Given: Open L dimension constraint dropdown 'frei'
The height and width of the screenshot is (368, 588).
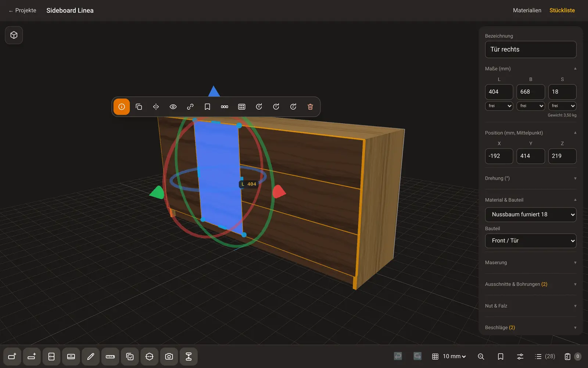Looking at the screenshot, I should pos(499,106).
